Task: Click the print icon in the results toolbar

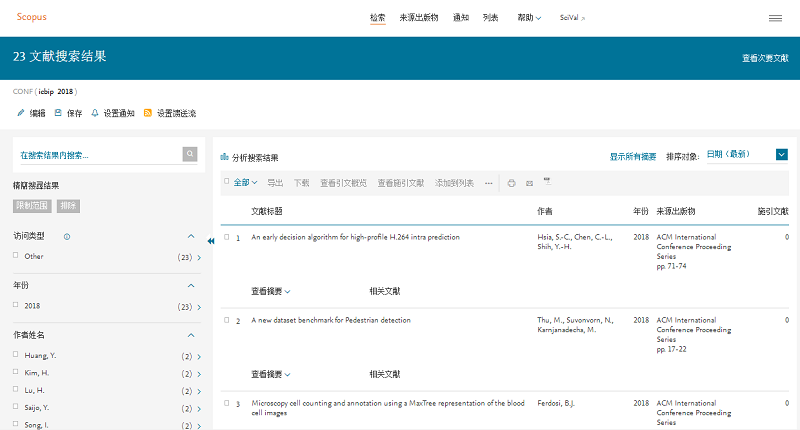Action: 511,183
